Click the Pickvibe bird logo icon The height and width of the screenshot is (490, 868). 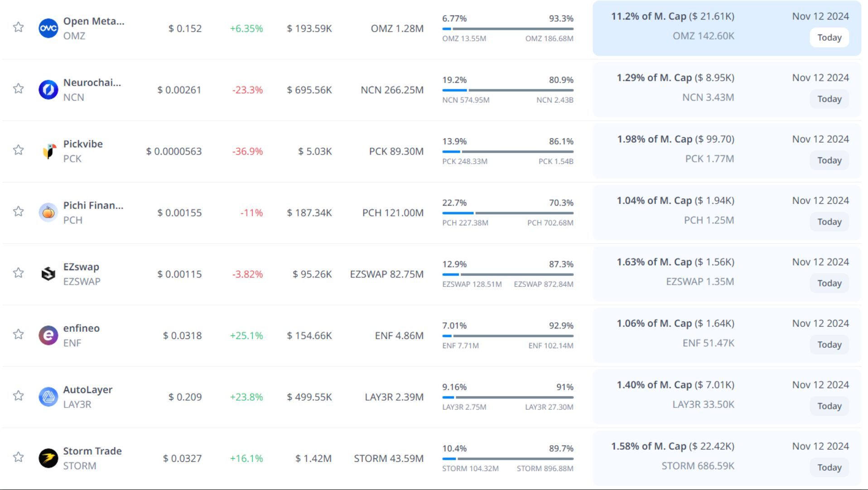click(48, 151)
